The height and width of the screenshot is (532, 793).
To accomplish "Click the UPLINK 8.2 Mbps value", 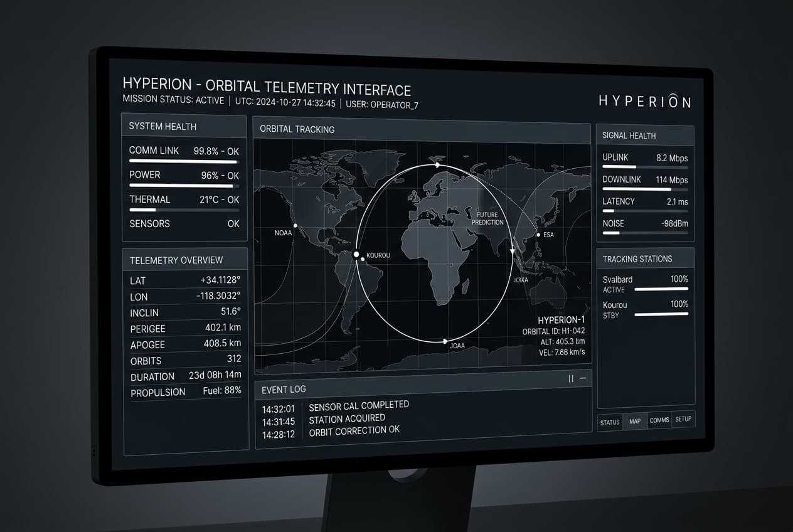I will point(672,158).
